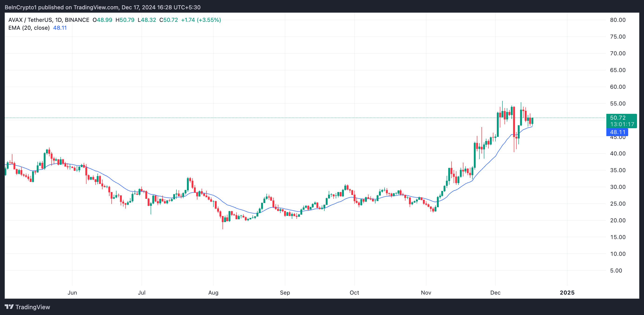Click the Jun label on time axis
The height and width of the screenshot is (315, 644).
tap(72, 292)
